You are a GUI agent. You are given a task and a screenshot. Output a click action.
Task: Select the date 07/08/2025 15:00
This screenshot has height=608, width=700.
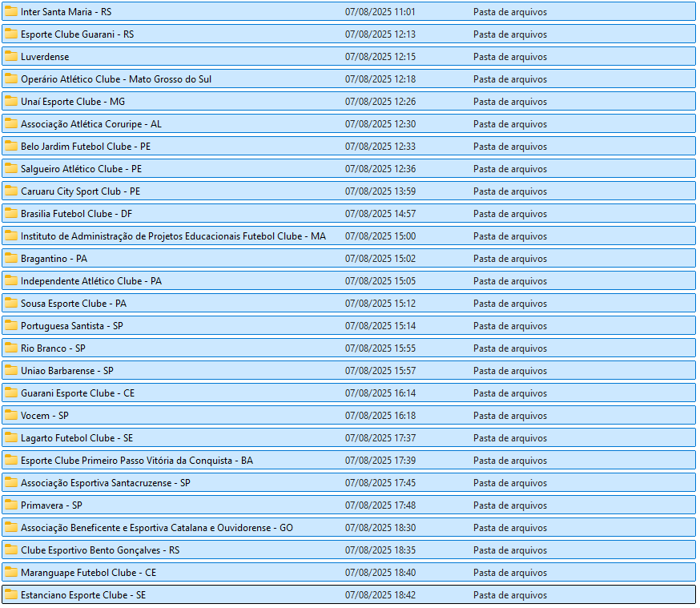[380, 236]
